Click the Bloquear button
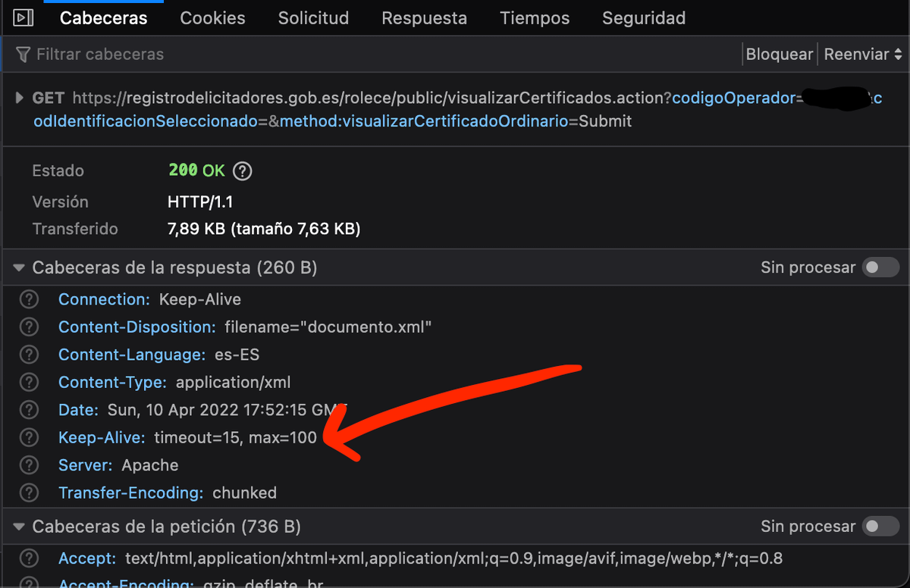The width and height of the screenshot is (910, 588). click(779, 55)
